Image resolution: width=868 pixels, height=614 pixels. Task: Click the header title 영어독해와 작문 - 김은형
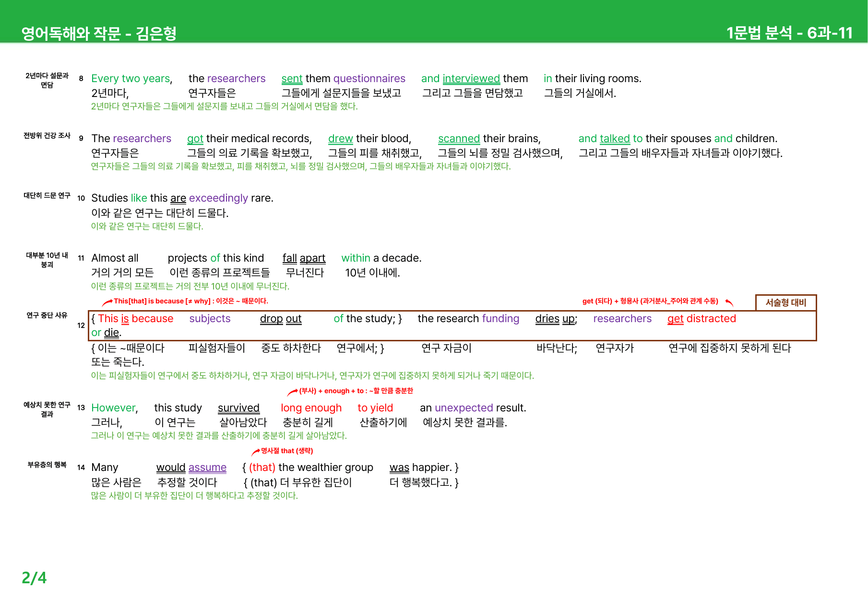pos(99,33)
